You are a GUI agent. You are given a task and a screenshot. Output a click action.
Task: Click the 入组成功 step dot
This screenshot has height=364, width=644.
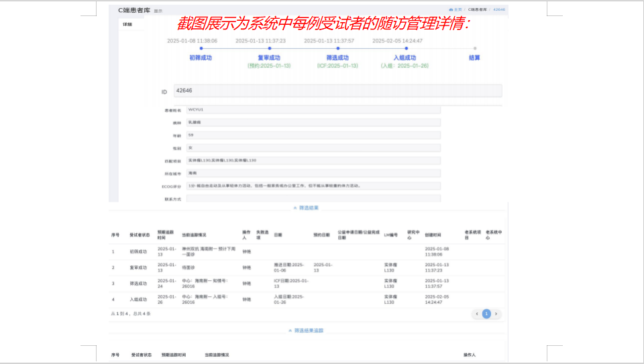coord(405,48)
